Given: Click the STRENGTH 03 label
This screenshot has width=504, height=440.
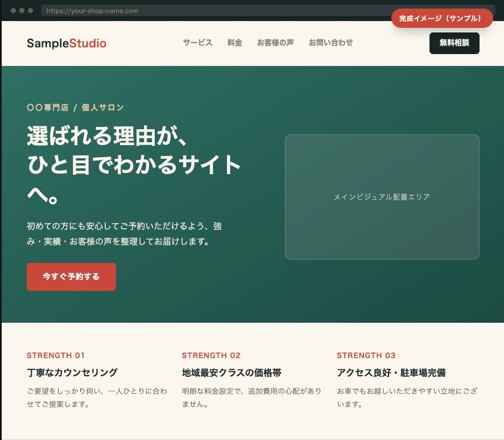Looking at the screenshot, I should click(366, 355).
